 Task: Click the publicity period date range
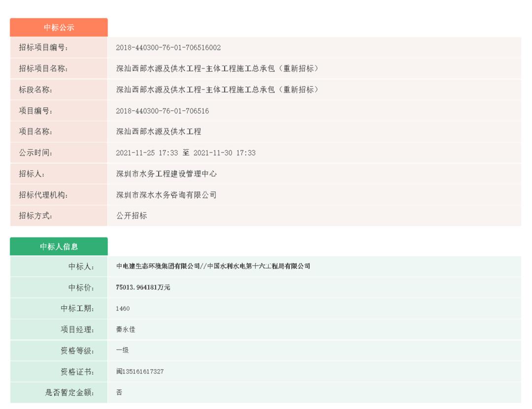185,153
